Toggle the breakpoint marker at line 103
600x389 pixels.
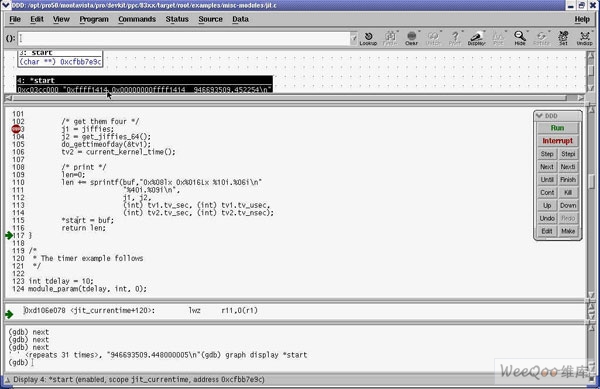(x=16, y=129)
